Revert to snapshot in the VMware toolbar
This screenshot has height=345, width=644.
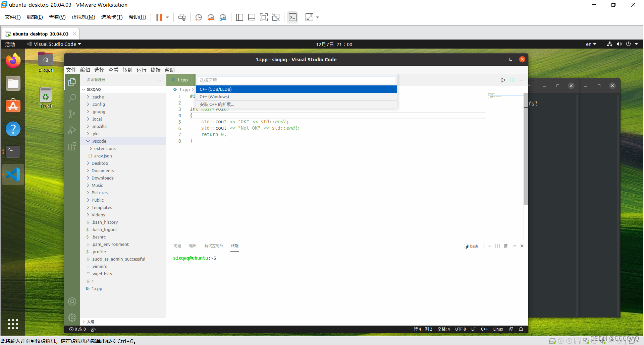click(211, 17)
